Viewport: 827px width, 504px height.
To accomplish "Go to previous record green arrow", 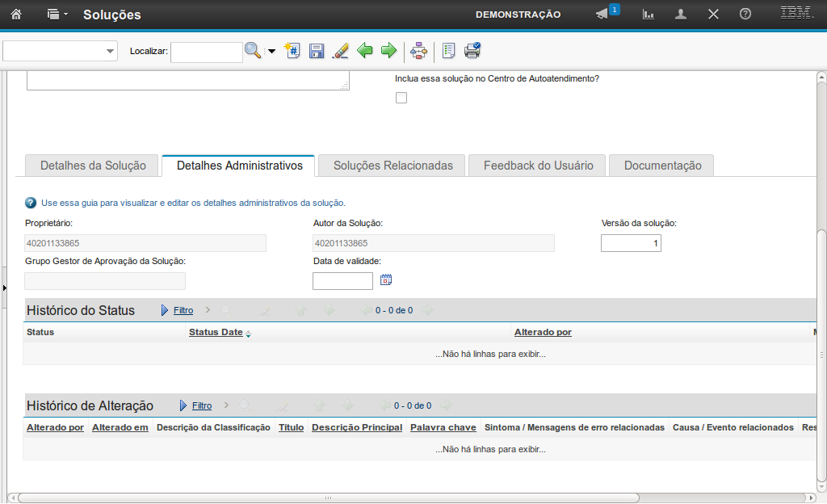I will coord(365,51).
